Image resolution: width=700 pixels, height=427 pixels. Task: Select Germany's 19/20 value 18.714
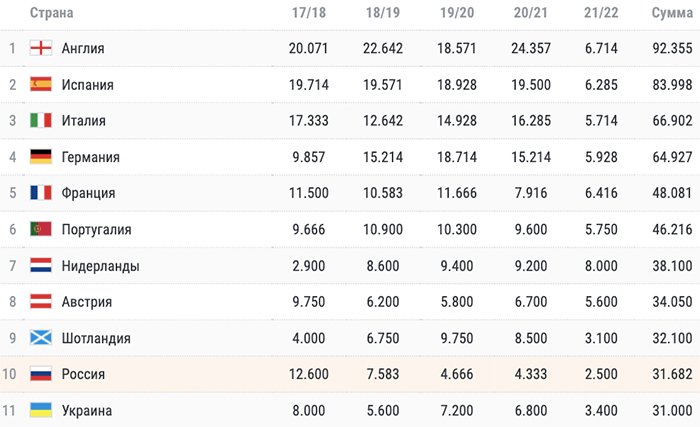click(457, 157)
